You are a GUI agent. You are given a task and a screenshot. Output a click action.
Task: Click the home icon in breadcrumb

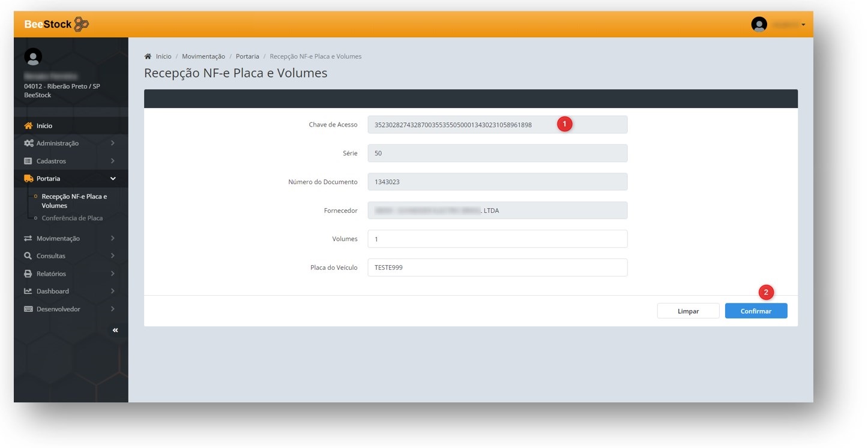pyautogui.click(x=148, y=56)
